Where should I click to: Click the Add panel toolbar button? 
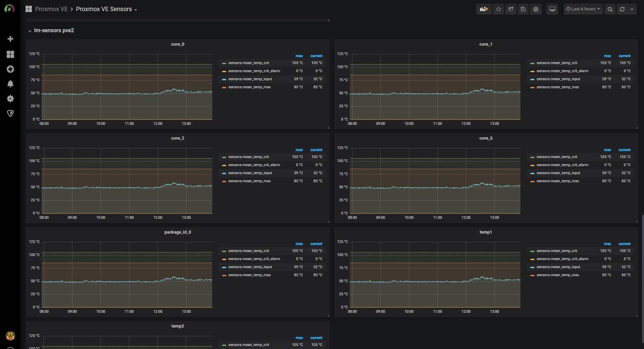(x=484, y=9)
